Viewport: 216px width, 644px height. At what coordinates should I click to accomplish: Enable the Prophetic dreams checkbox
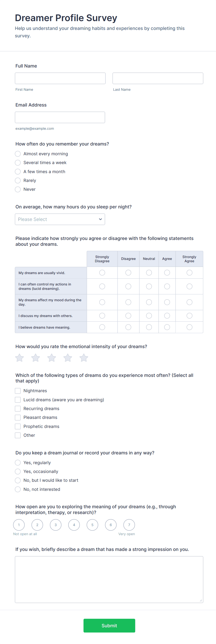point(18,426)
